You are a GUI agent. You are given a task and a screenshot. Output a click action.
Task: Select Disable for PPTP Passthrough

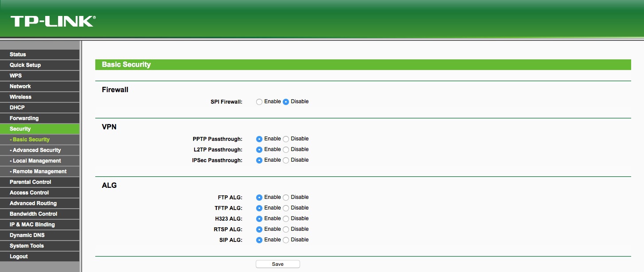tap(286, 139)
